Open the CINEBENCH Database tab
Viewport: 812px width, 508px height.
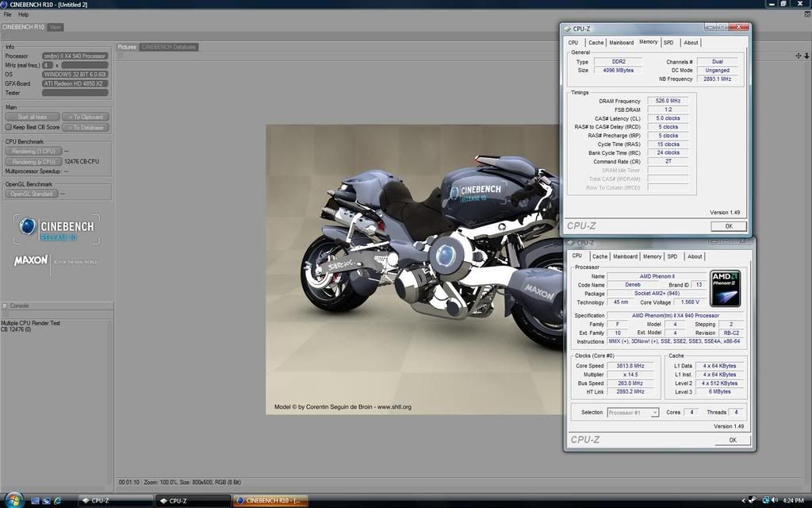click(x=169, y=47)
